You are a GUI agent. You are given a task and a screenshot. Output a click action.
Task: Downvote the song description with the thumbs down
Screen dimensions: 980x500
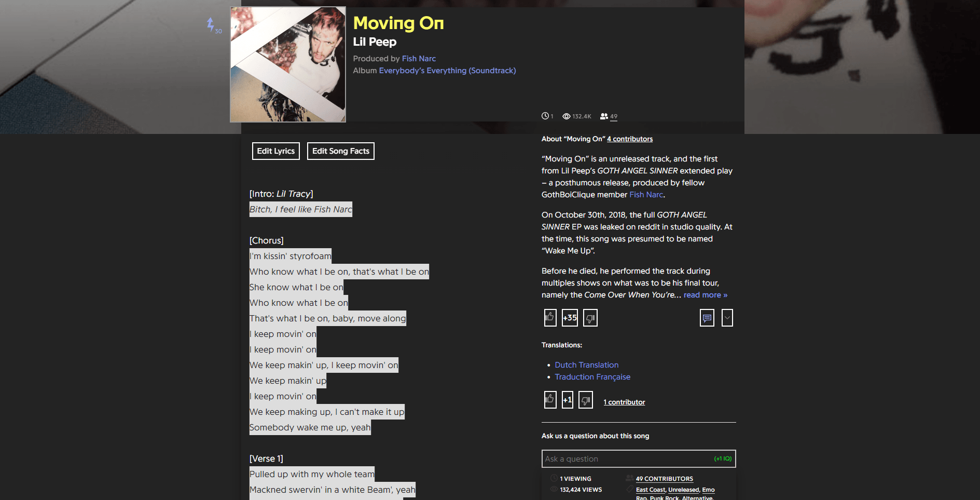[590, 317]
